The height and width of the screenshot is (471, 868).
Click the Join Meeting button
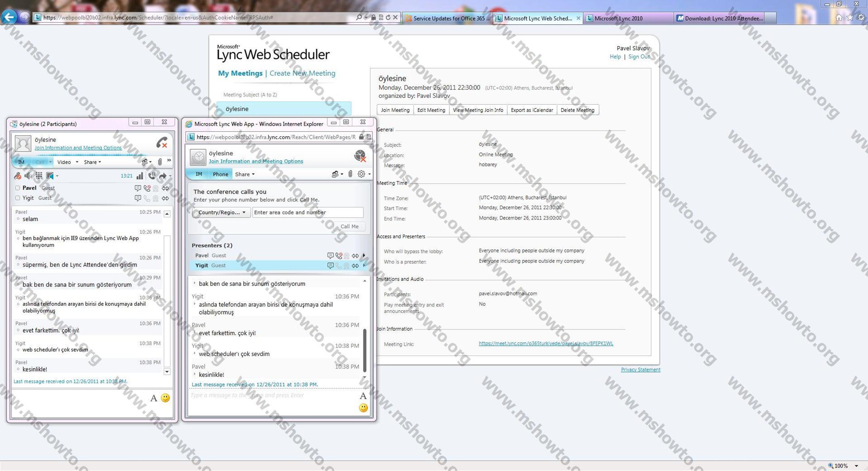pos(395,110)
